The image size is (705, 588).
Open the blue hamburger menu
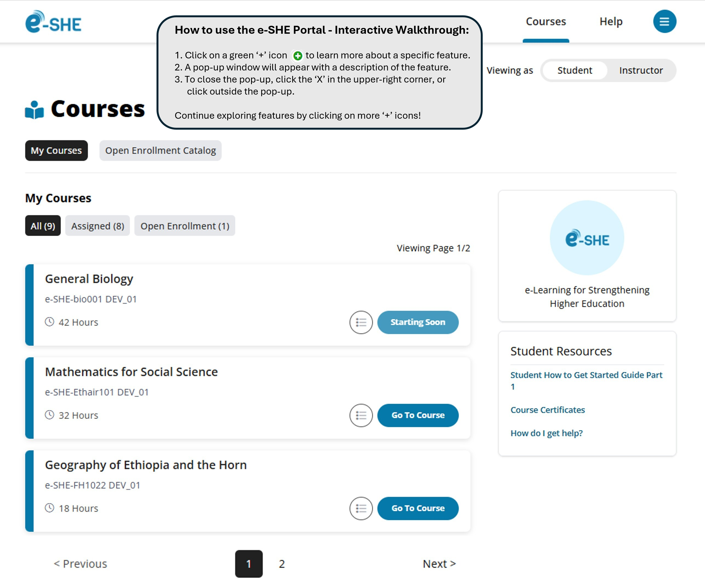click(x=664, y=21)
